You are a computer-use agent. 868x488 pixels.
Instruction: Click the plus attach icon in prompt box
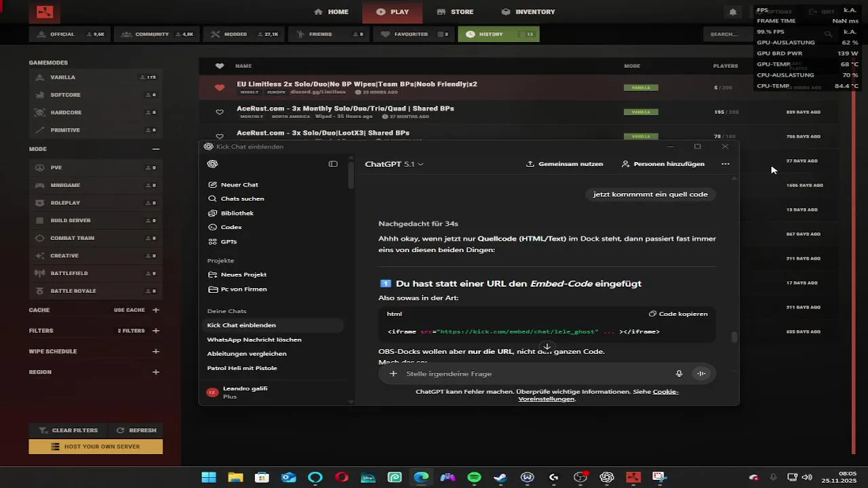click(393, 373)
